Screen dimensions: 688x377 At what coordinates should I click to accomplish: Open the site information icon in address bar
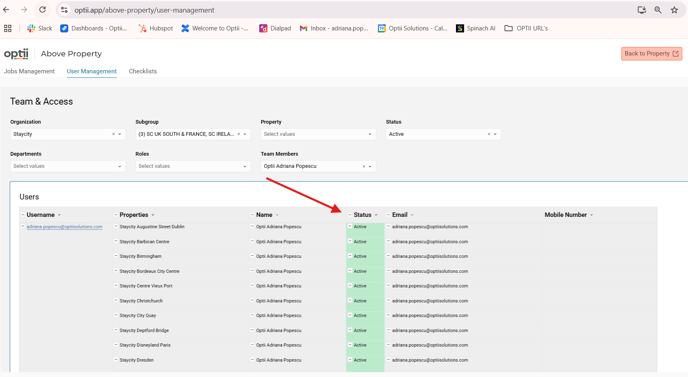64,10
